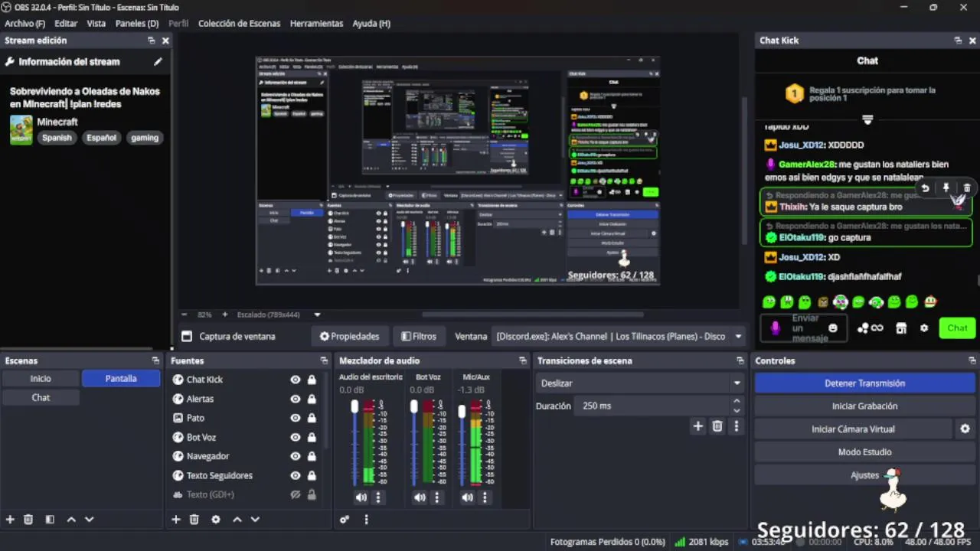Open the Mic/Aux track options menu
The height and width of the screenshot is (551, 980).
coord(485,497)
